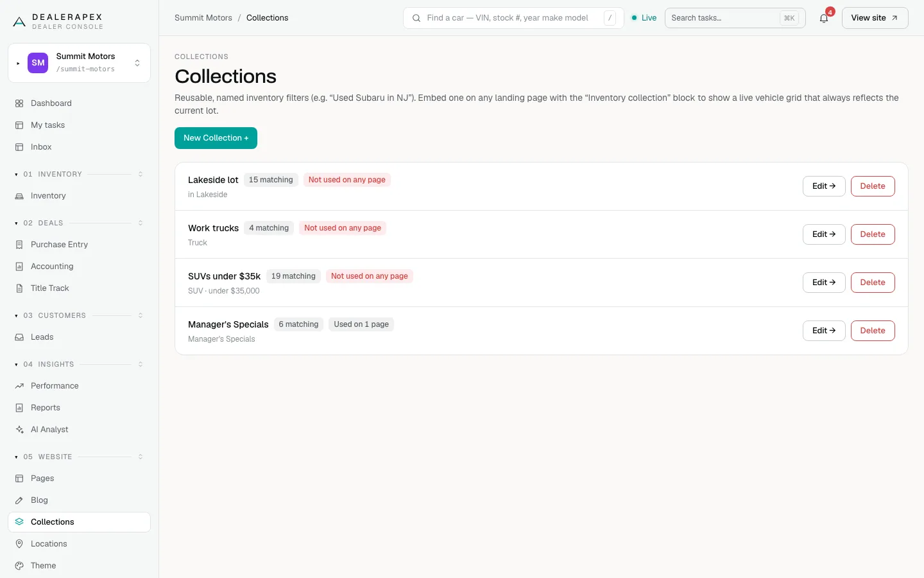Click the Accounting icon in sidebar
This screenshot has height=578, width=924.
tap(19, 267)
